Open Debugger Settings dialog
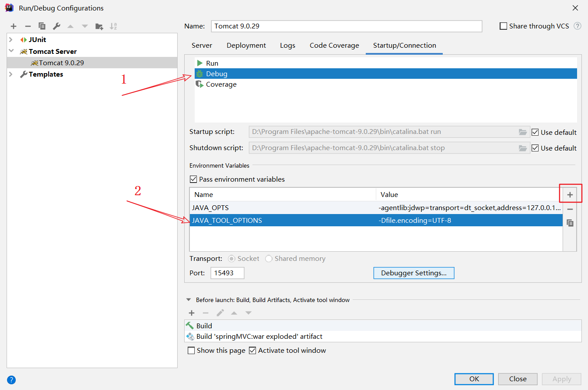 [x=414, y=273]
